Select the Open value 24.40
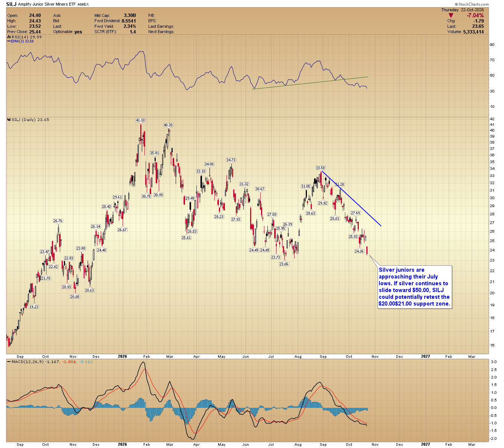504x448 pixels. (x=35, y=15)
